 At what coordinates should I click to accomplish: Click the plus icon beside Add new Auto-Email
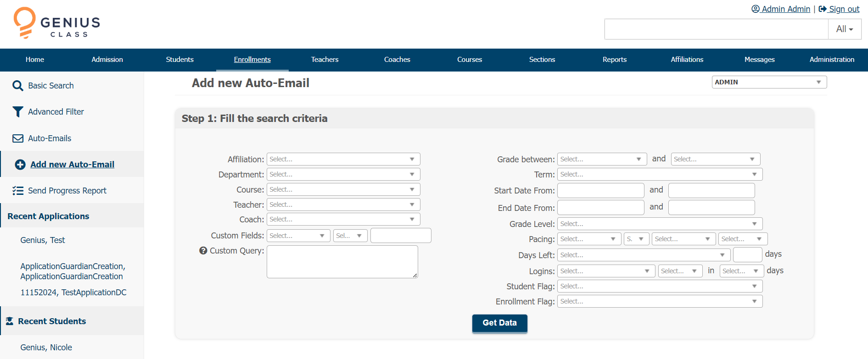[20, 165]
